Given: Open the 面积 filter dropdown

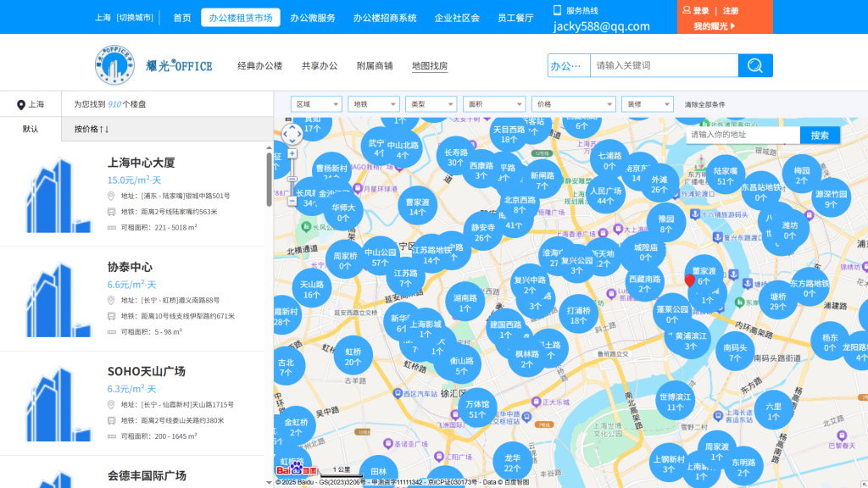Looking at the screenshot, I should point(494,104).
